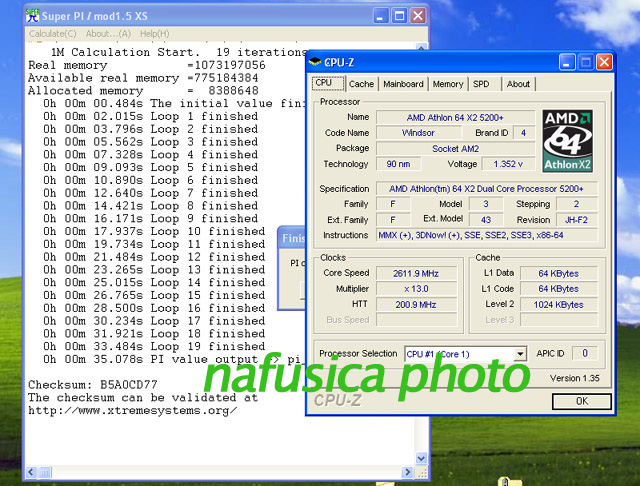The width and height of the screenshot is (640, 486).
Task: Click the Brand ID value '4'
Action: pyautogui.click(x=523, y=133)
